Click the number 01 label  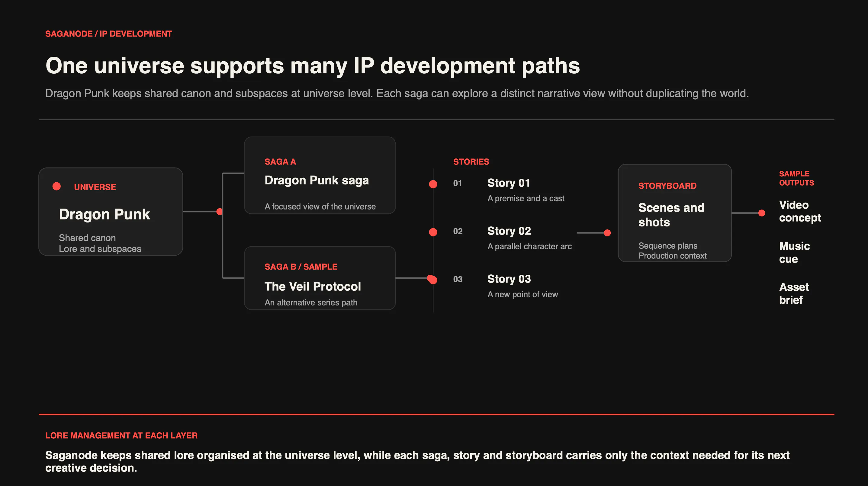[x=457, y=183]
